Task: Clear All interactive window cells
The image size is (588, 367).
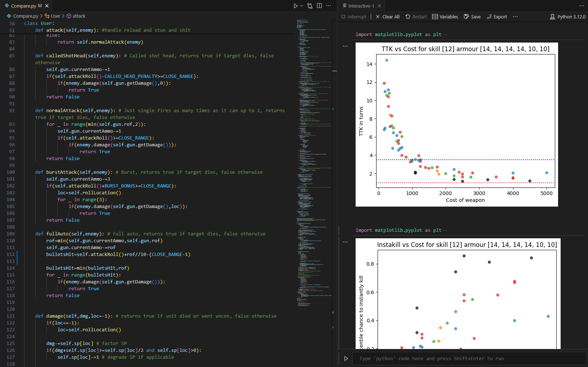Action: (387, 17)
